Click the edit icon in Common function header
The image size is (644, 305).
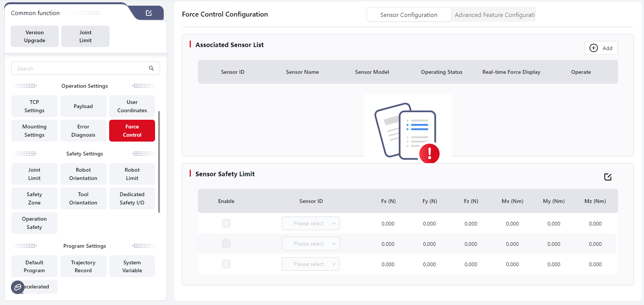(149, 13)
